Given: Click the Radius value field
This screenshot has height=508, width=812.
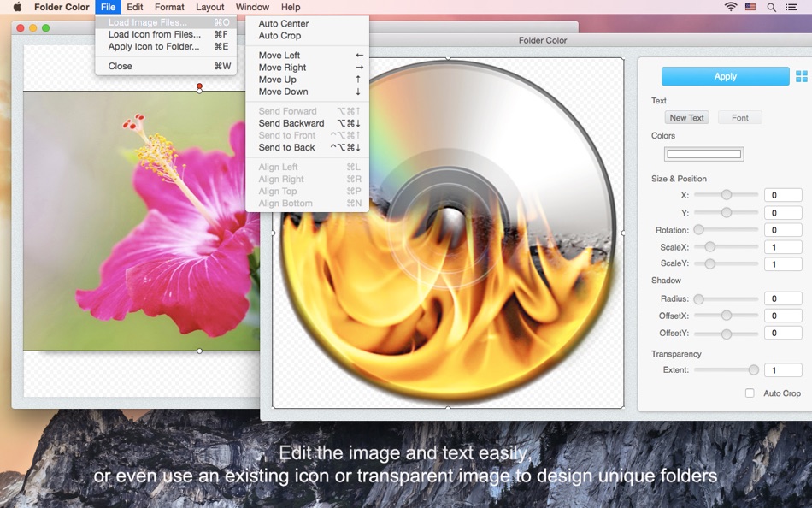Looking at the screenshot, I should [783, 298].
